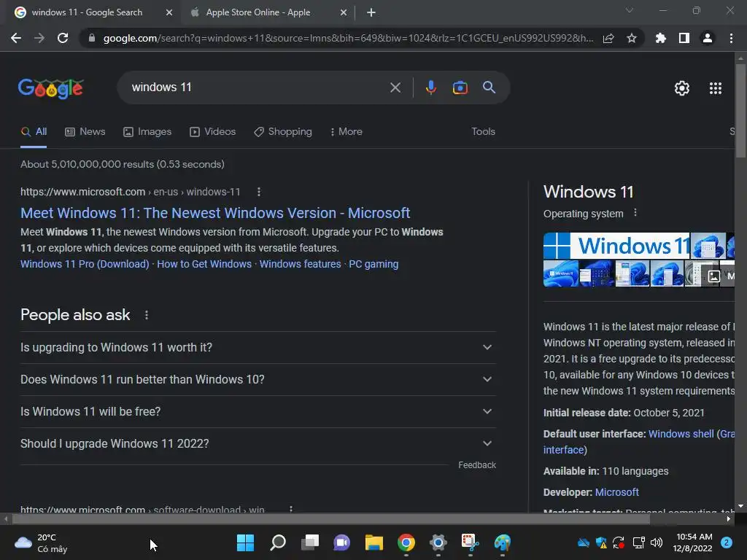Open PC gaming sitelink
Screen dimensions: 747x560
pos(373,264)
